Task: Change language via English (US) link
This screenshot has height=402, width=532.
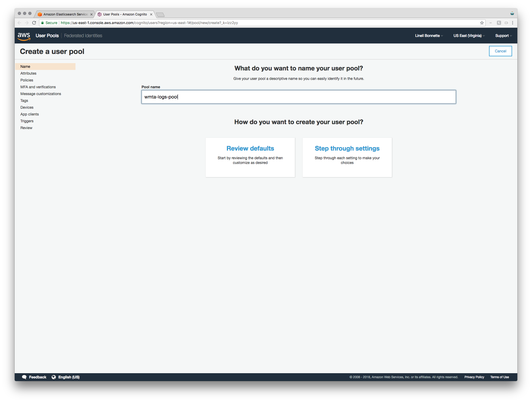Action: [69, 377]
